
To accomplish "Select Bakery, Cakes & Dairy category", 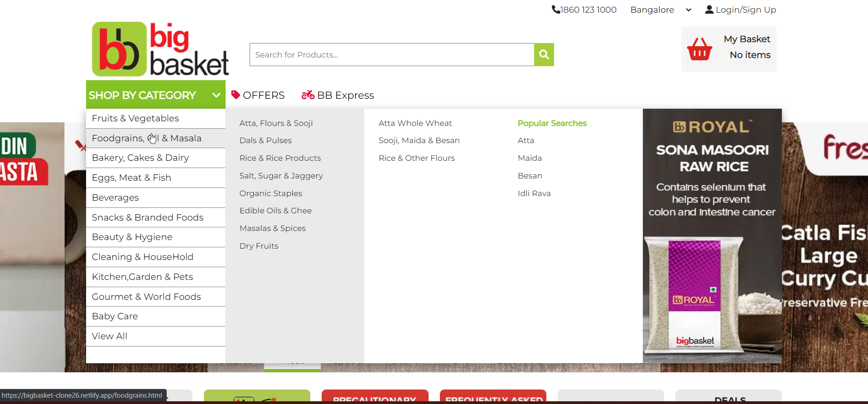I will coord(155,158).
